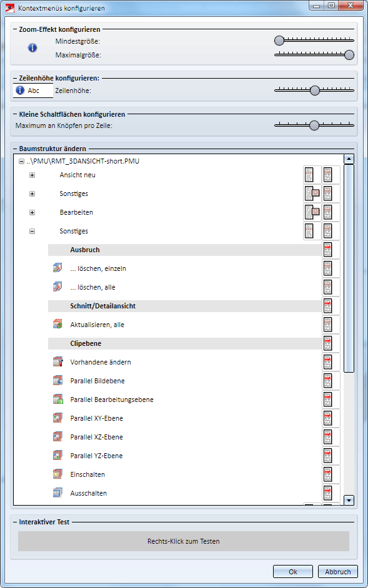
Task: Click the 'Parallel YZ-Ebene' row icon
Action: tap(57, 456)
